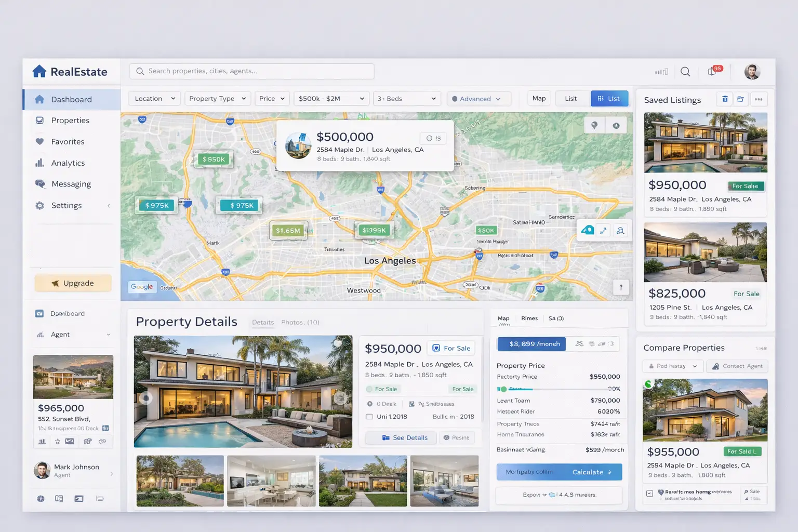Toggle the checkbox in Compare Properties footer
The width and height of the screenshot is (798, 532).
(x=649, y=494)
